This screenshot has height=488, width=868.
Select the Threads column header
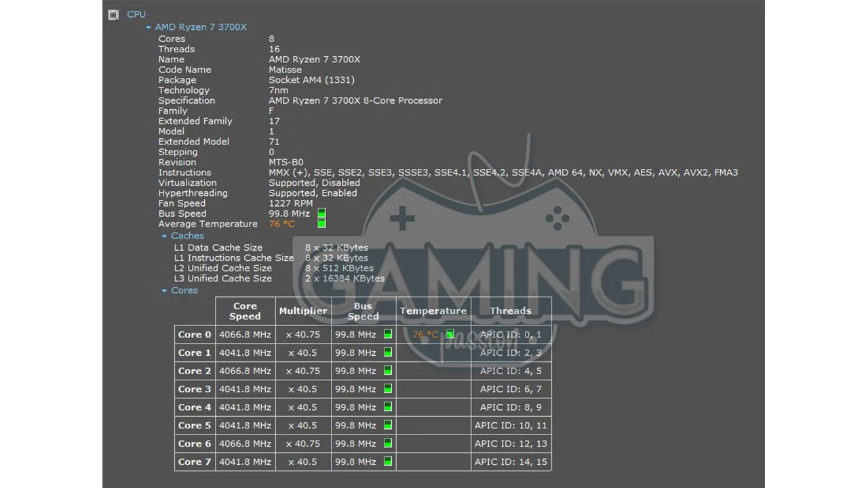pyautogui.click(x=511, y=311)
